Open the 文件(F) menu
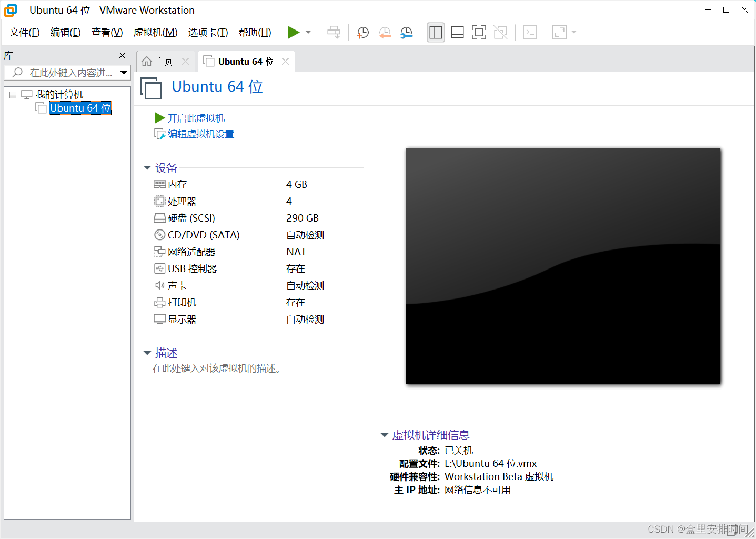This screenshot has width=756, height=539. pyautogui.click(x=25, y=33)
